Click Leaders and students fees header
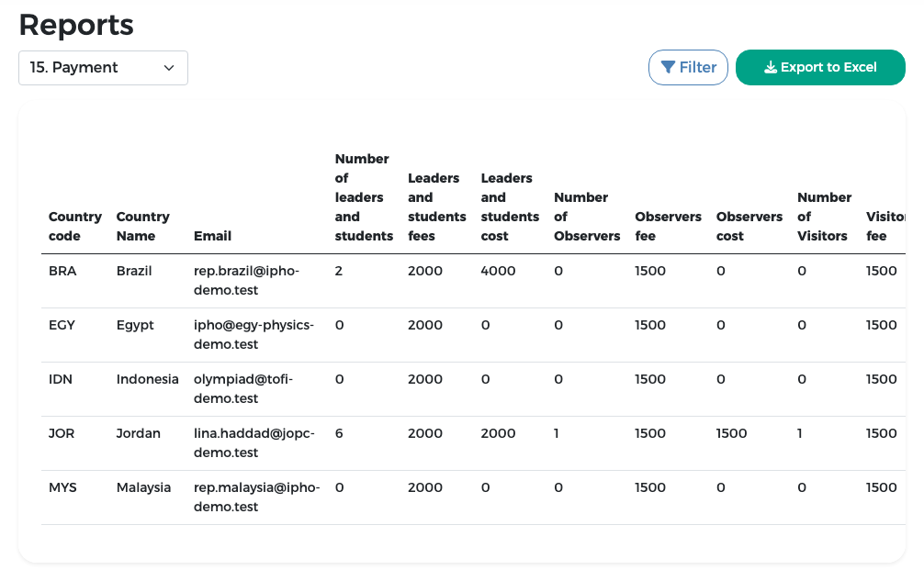This screenshot has height=570, width=924. (x=436, y=207)
